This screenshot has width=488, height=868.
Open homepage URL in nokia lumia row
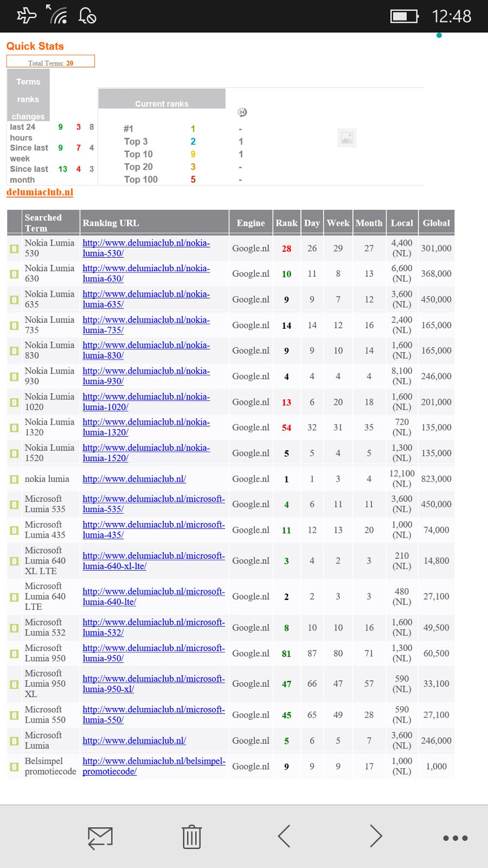coord(134,479)
